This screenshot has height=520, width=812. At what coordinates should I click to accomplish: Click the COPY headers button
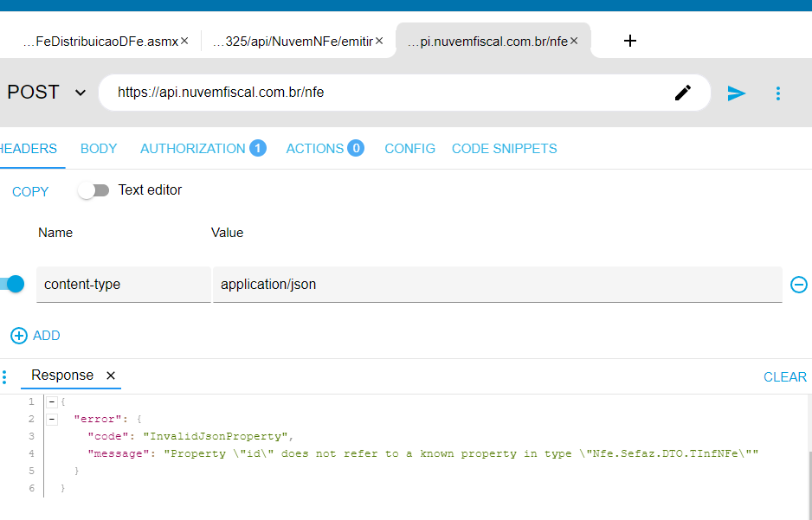coord(30,192)
